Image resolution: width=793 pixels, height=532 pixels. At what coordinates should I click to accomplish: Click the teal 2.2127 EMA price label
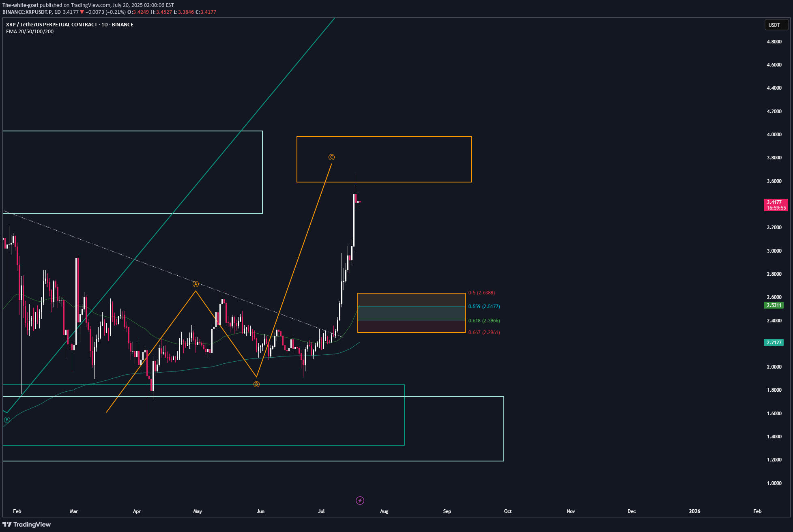pos(774,343)
